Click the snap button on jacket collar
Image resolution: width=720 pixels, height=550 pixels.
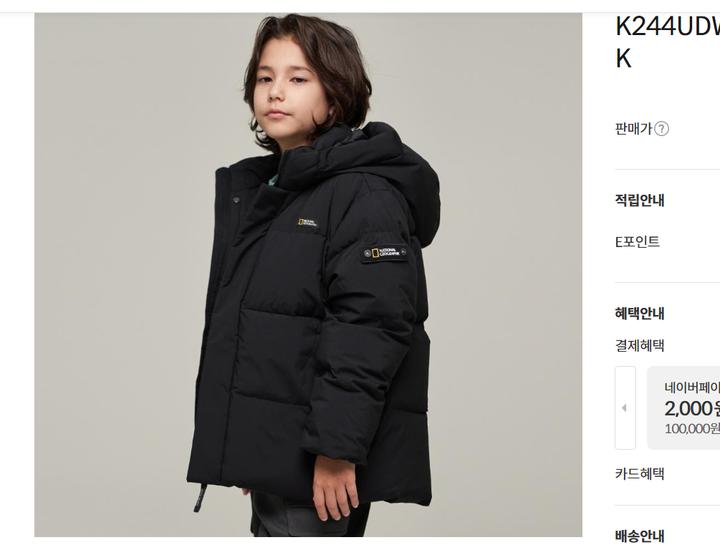(x=236, y=200)
